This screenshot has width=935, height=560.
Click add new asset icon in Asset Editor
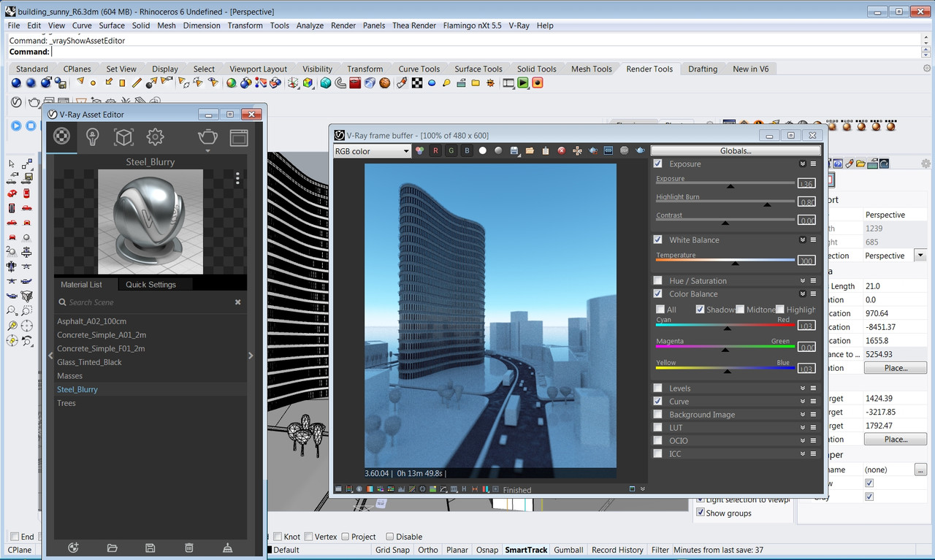click(x=73, y=548)
